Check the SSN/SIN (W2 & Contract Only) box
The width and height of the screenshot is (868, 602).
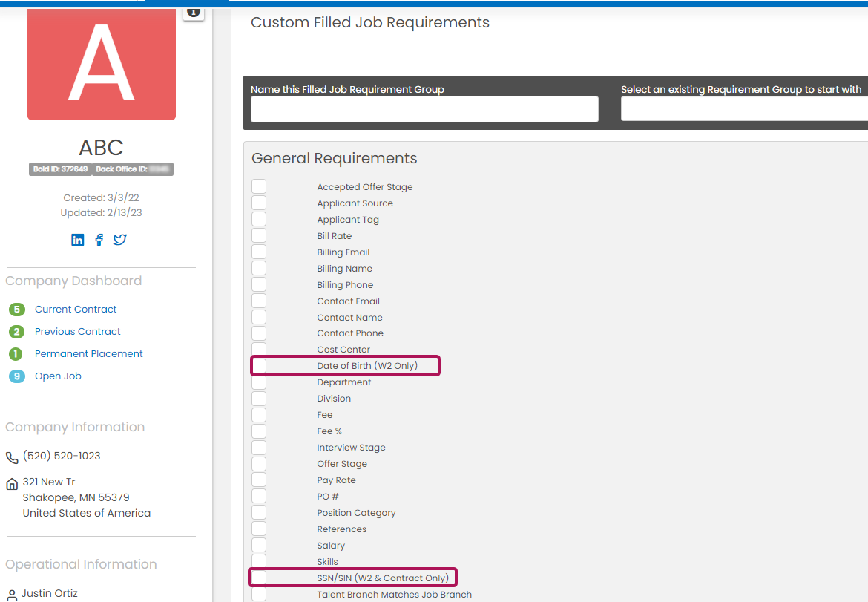pyautogui.click(x=259, y=578)
